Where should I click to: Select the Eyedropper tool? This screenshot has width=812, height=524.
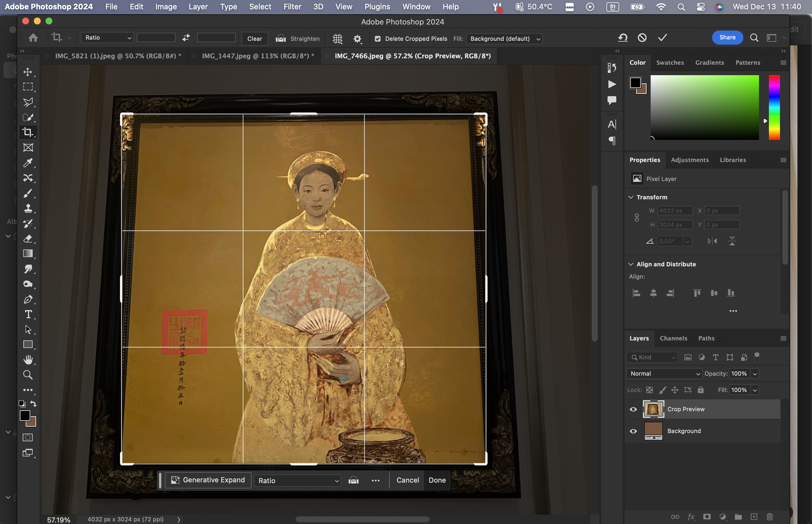click(x=28, y=163)
